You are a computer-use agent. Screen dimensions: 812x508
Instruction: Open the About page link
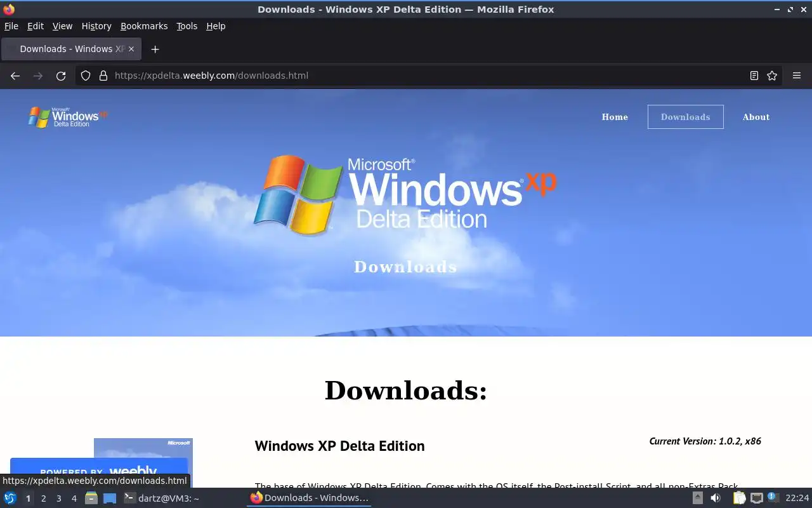[756, 117]
